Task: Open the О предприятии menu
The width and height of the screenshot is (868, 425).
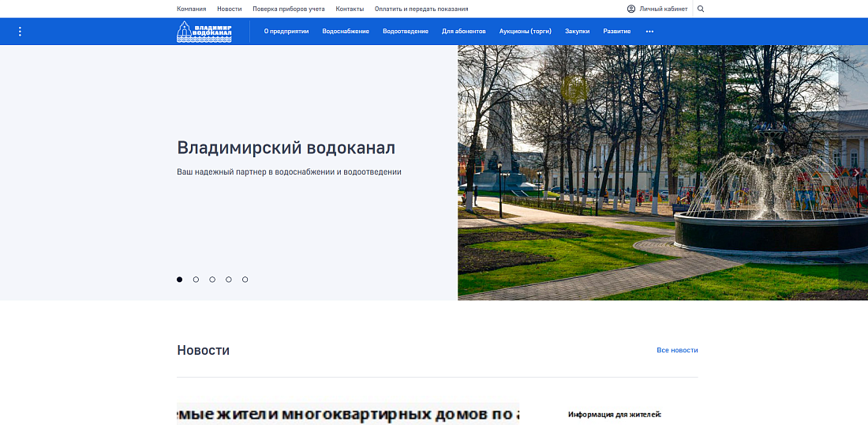Action: 286,32
